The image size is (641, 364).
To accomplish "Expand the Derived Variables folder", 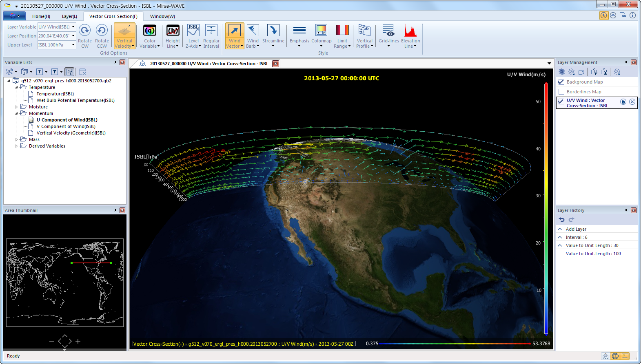I will 17,146.
